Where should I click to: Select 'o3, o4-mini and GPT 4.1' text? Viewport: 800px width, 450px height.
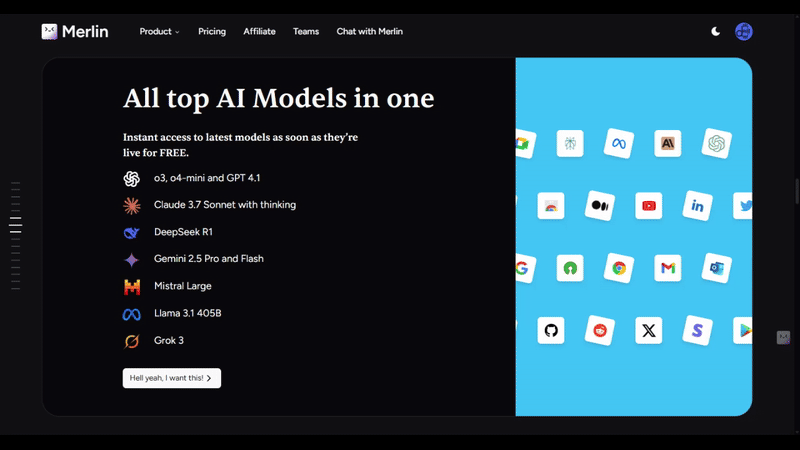point(207,178)
